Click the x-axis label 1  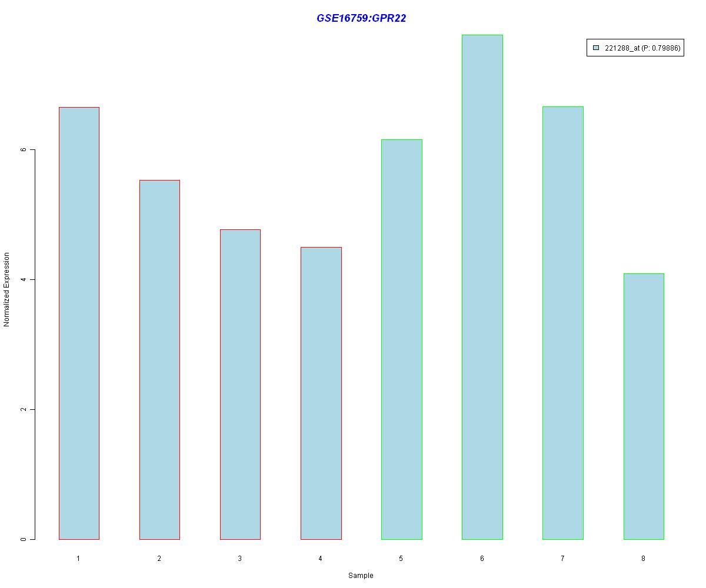tap(78, 559)
